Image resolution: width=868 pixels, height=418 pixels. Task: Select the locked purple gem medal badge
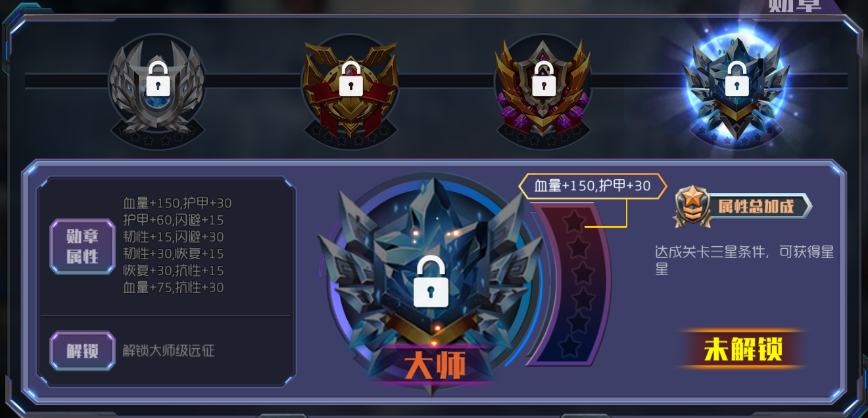(543, 89)
